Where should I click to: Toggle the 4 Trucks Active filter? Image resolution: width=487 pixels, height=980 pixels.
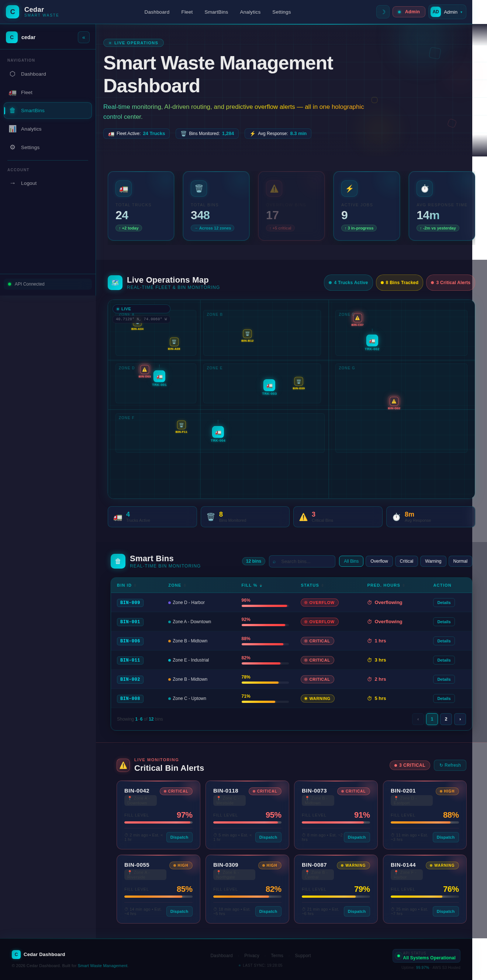(349, 283)
